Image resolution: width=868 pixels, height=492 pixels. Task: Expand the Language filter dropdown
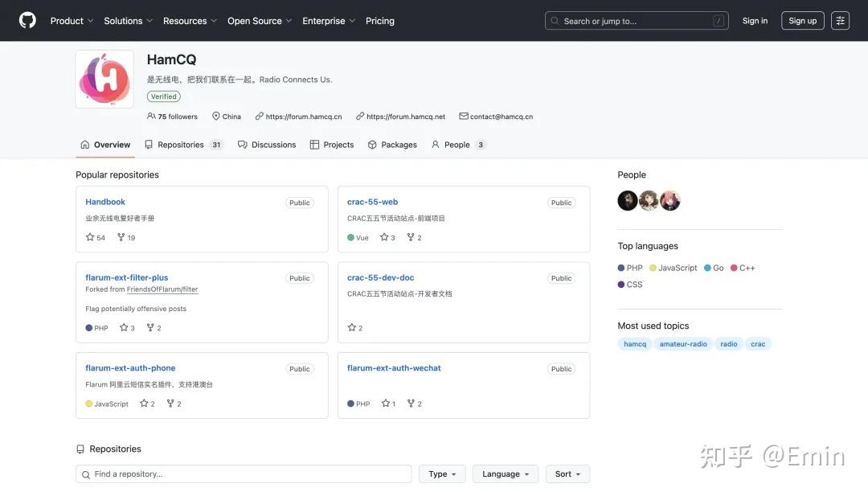pos(505,474)
